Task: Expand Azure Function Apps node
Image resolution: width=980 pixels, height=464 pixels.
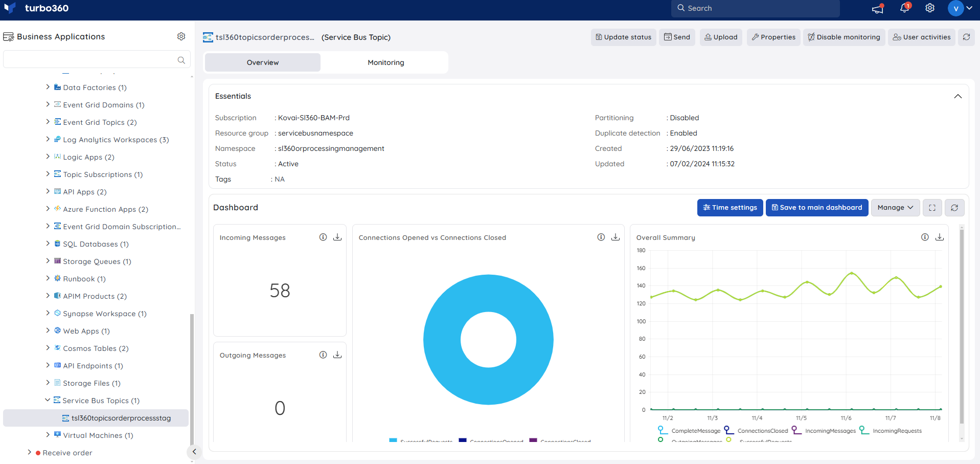Action: tap(48, 209)
